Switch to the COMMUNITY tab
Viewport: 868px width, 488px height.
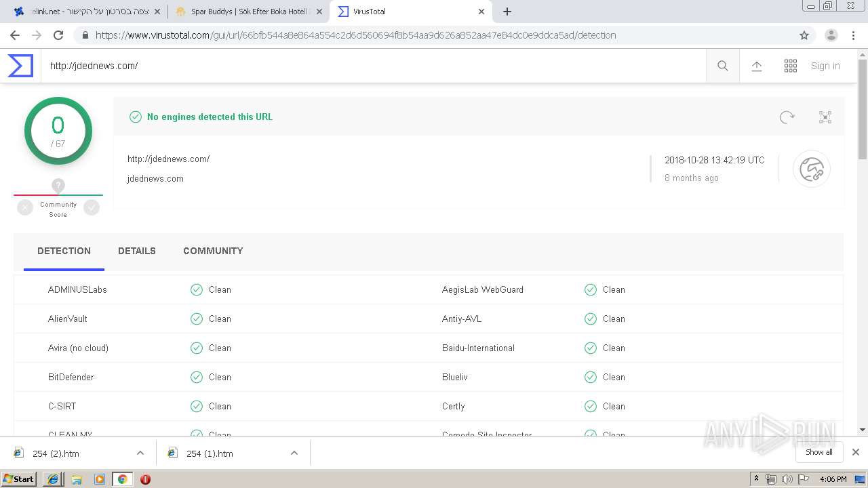(x=213, y=251)
